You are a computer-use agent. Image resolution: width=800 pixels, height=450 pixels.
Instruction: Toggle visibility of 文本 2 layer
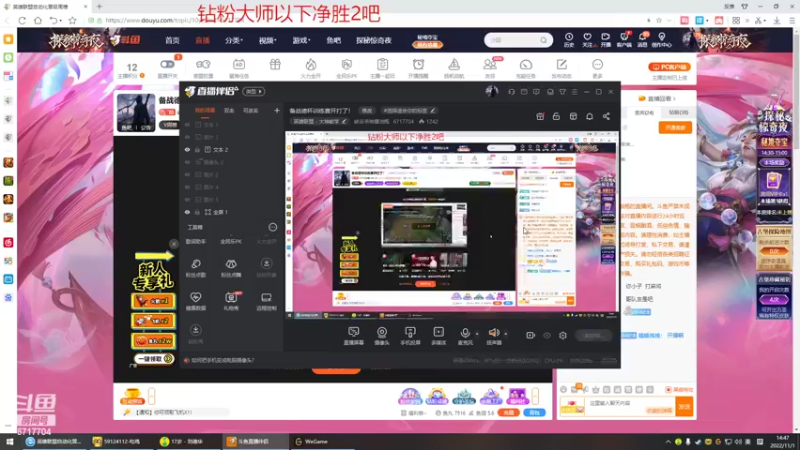(187, 149)
